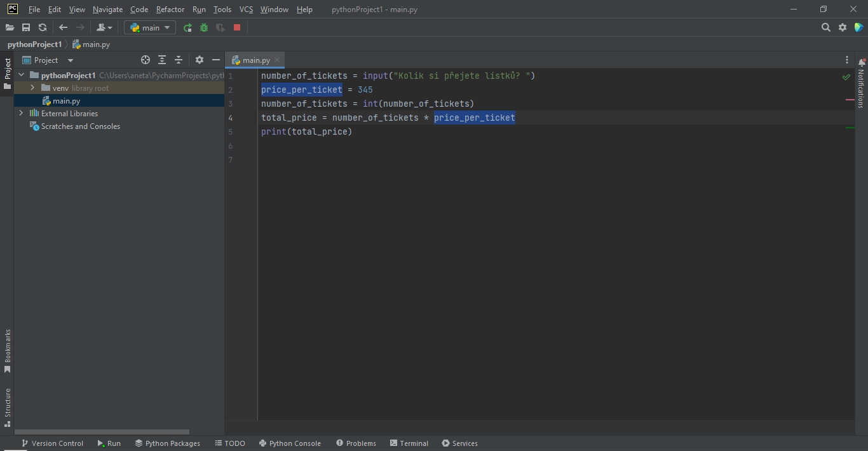Viewport: 868px width, 451px height.
Task: Hide the Project tool window
Action: [215, 59]
